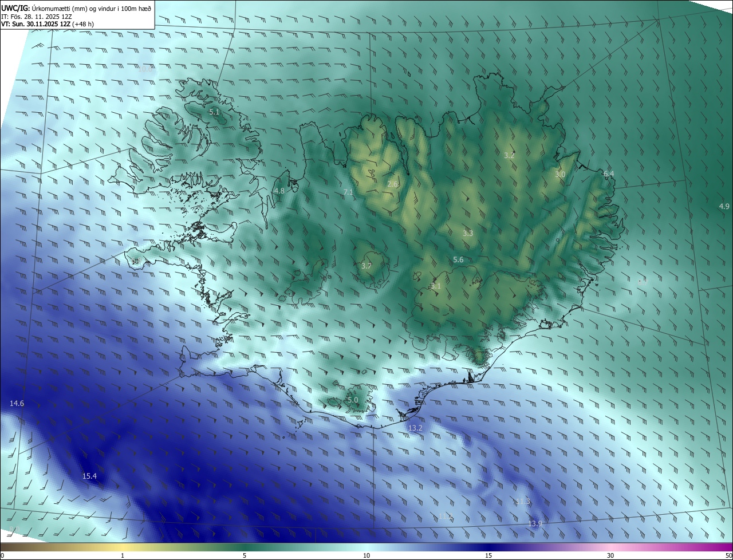Select the initial time line 'IT: Fös. 28. 11. 2025 12Z'
This screenshot has width=733, height=560.
click(x=37, y=16)
